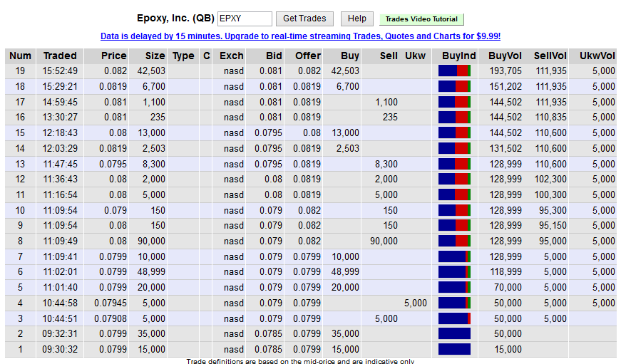This screenshot has height=364, width=621.
Task: Select the C column header
Action: (x=206, y=56)
